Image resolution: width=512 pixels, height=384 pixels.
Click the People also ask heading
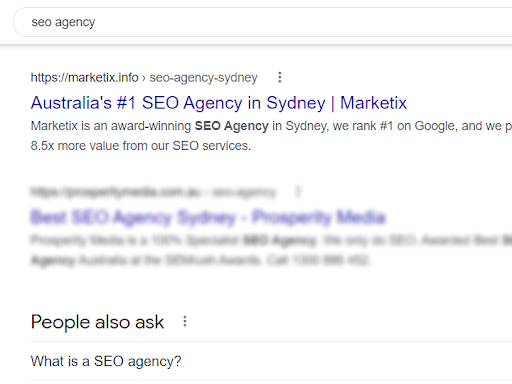point(97,322)
